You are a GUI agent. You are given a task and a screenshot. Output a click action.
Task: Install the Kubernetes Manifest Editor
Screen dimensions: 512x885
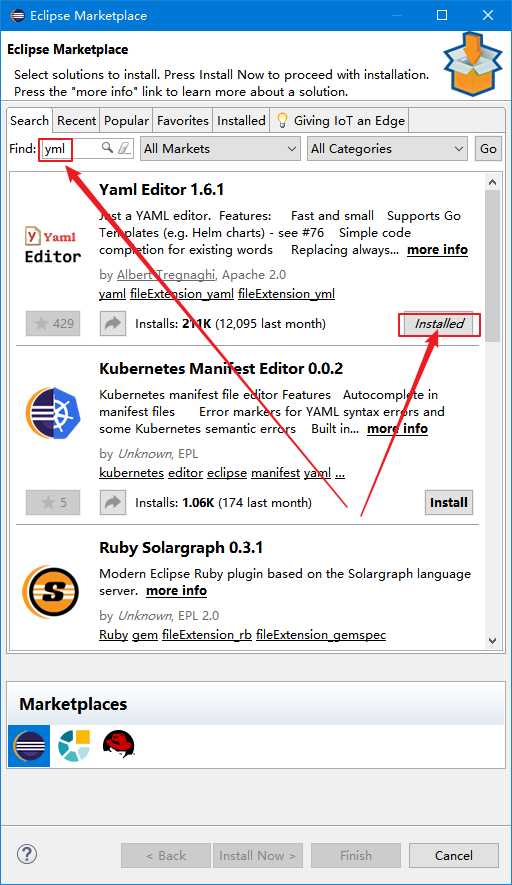pyautogui.click(x=449, y=502)
